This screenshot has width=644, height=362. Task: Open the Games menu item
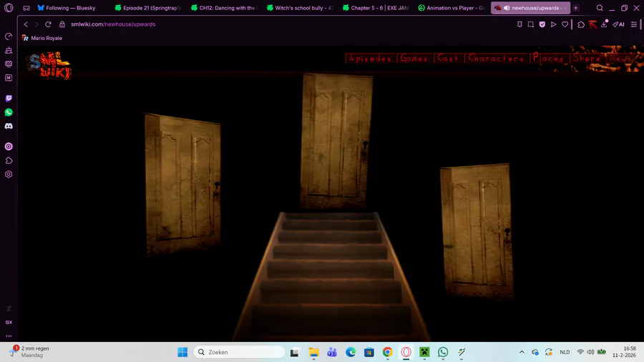click(x=414, y=58)
